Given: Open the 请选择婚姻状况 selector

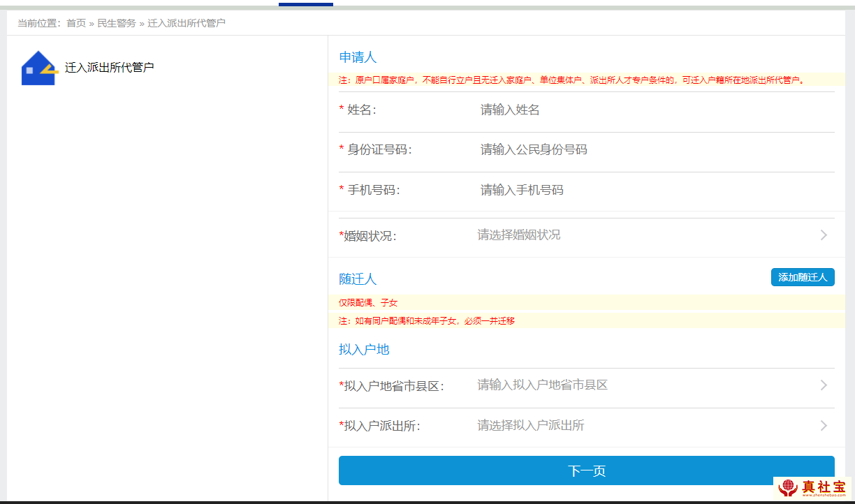Looking at the screenshot, I should [518, 235].
